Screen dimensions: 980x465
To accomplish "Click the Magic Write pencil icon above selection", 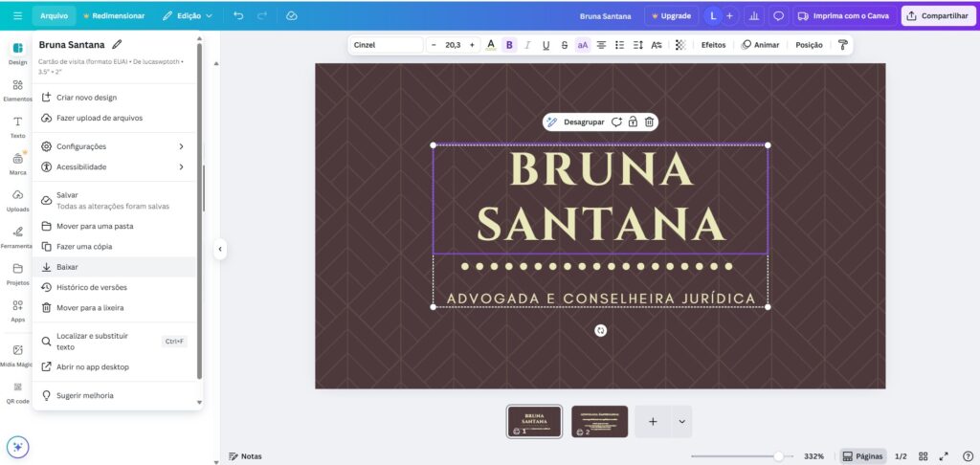I will pyautogui.click(x=551, y=122).
